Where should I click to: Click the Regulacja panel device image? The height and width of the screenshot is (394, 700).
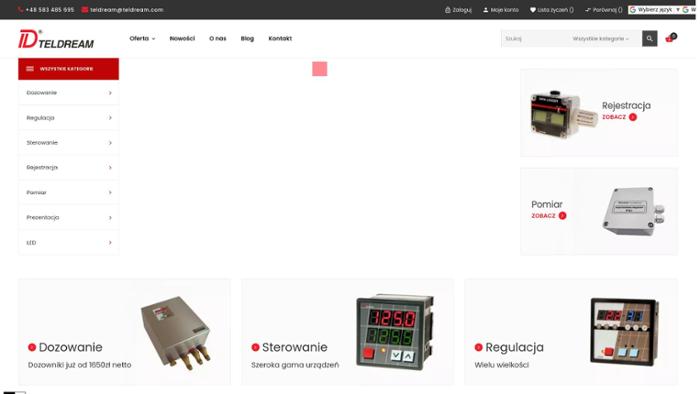coord(625,332)
